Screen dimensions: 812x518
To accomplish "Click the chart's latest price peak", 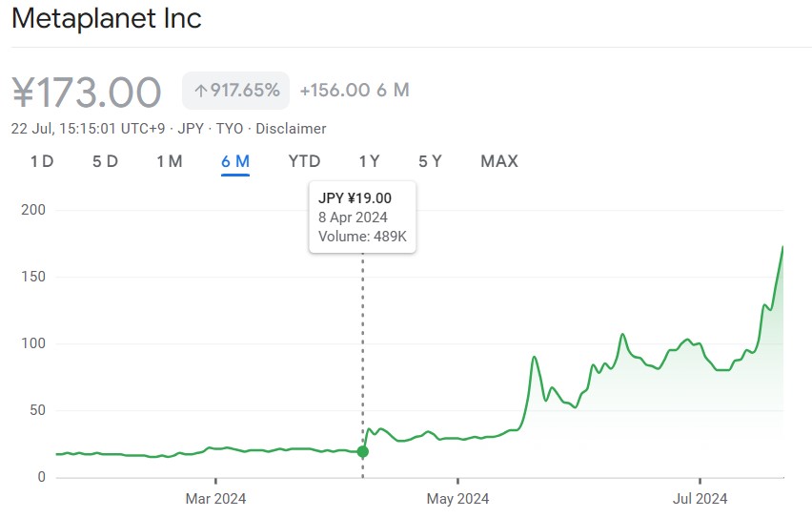I will 782,247.
